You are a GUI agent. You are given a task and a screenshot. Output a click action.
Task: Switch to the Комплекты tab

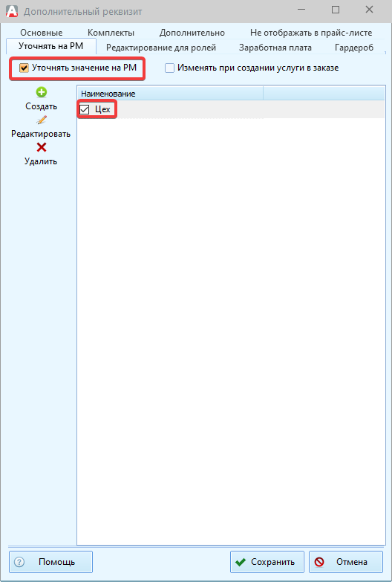[111, 33]
